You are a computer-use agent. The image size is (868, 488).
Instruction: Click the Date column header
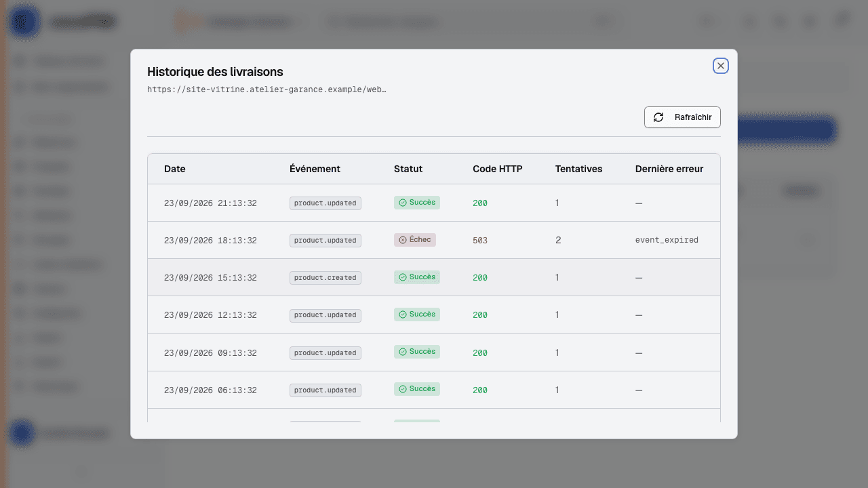click(x=175, y=169)
